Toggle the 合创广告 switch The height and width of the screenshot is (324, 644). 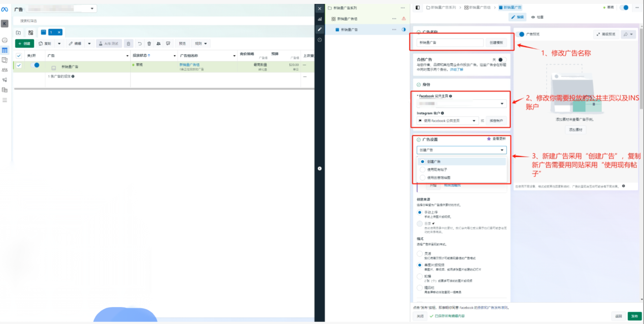pos(502,60)
